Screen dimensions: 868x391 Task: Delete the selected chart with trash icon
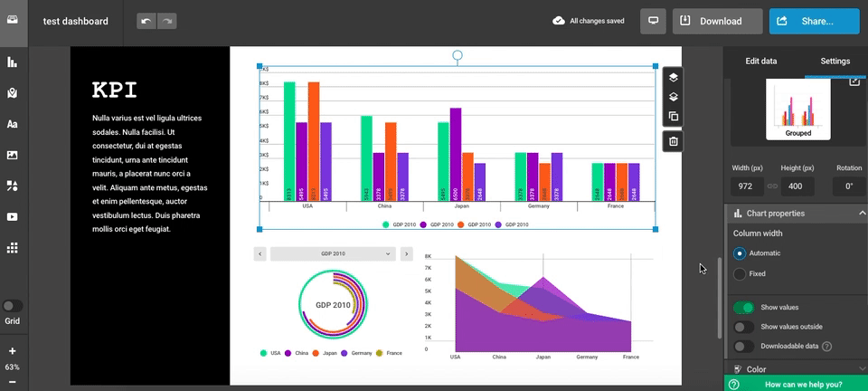click(x=674, y=140)
